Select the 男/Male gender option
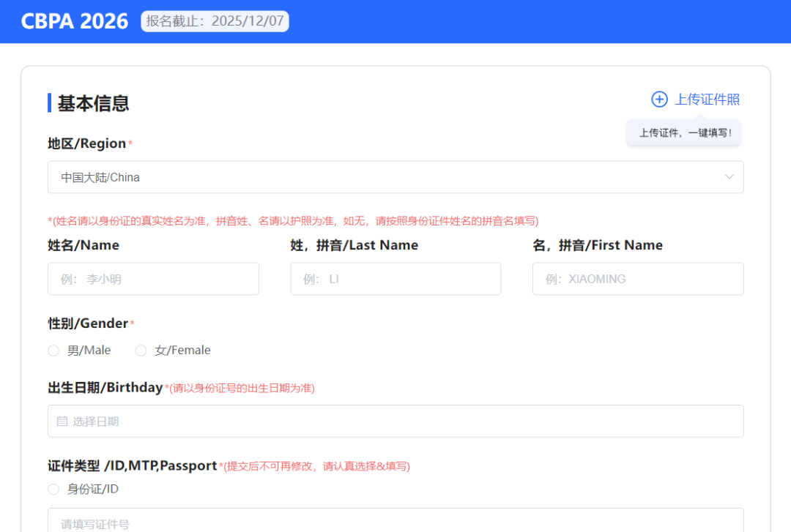Viewport: 791px width, 532px height. click(x=53, y=351)
